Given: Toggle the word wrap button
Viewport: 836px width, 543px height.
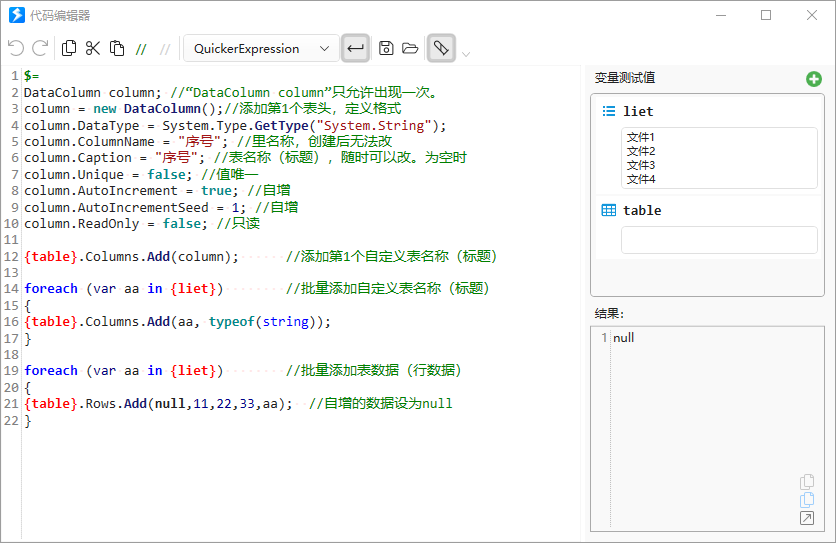Looking at the screenshot, I should coord(355,49).
